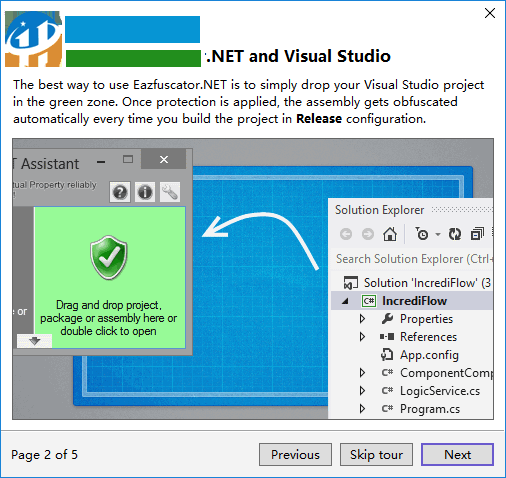
Task: Click the Solution Explorer panel title
Action: tap(379, 210)
